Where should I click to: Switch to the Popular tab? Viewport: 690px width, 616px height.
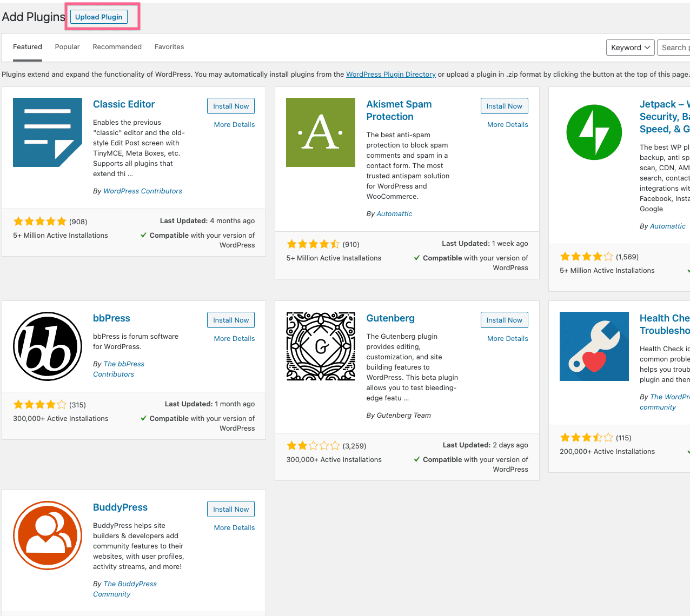67,47
